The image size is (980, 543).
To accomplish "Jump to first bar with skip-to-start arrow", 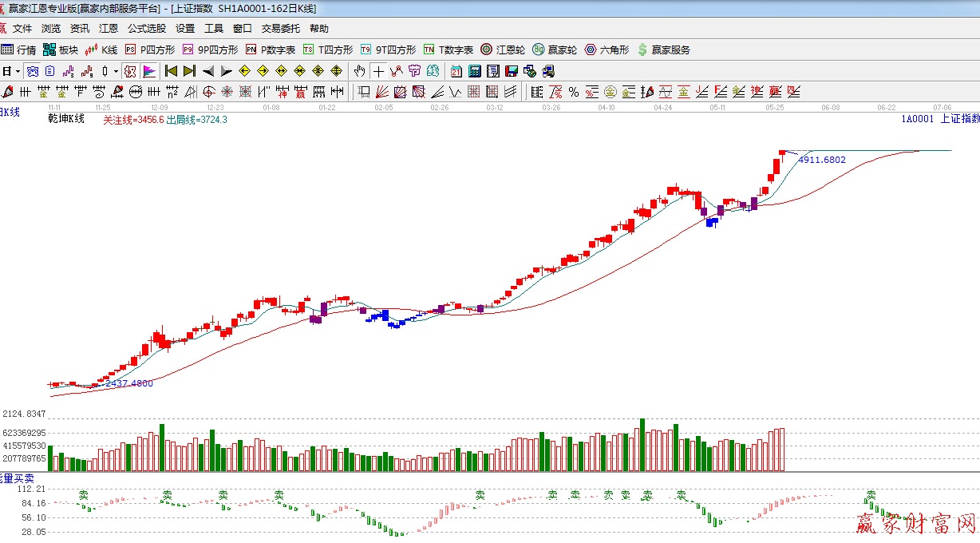I will [x=171, y=71].
